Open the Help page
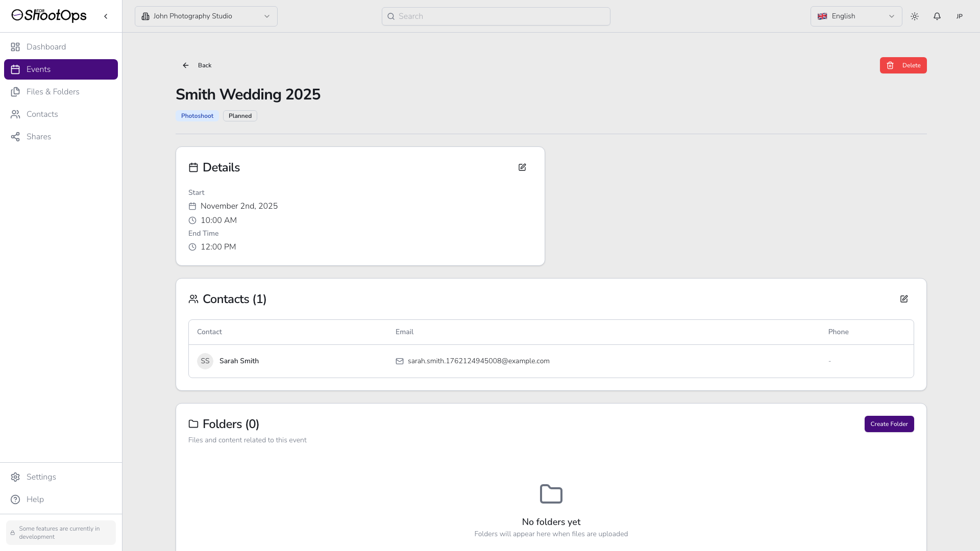Screen dimensions: 980x551 tap(35, 499)
